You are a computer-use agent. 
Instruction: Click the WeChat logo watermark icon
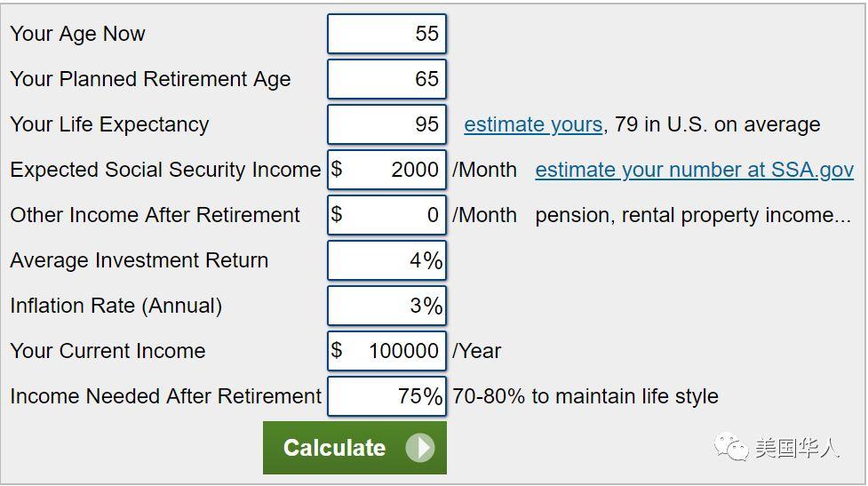(x=730, y=447)
